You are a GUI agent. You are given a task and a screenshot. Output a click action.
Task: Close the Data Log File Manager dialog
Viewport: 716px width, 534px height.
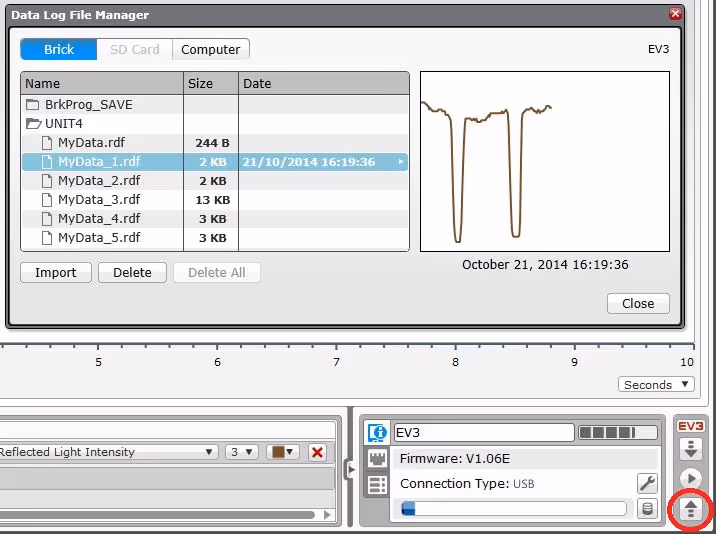click(x=638, y=303)
